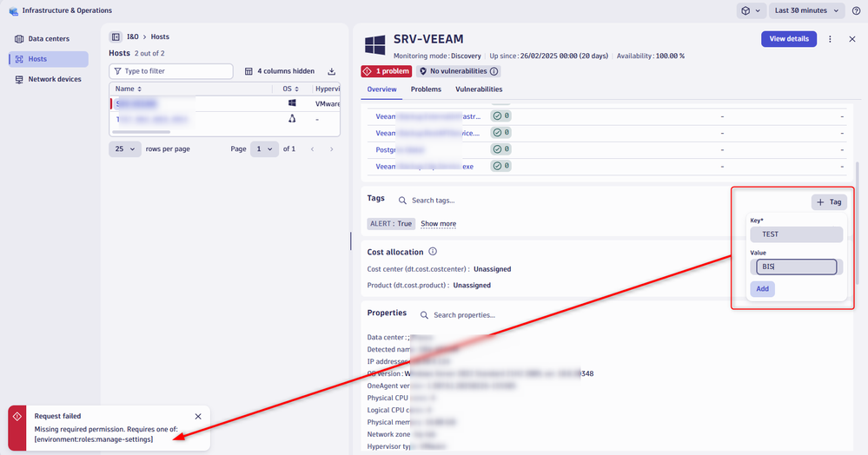
Task: Click the hosts table horizontal scrollbar
Action: click(x=141, y=132)
